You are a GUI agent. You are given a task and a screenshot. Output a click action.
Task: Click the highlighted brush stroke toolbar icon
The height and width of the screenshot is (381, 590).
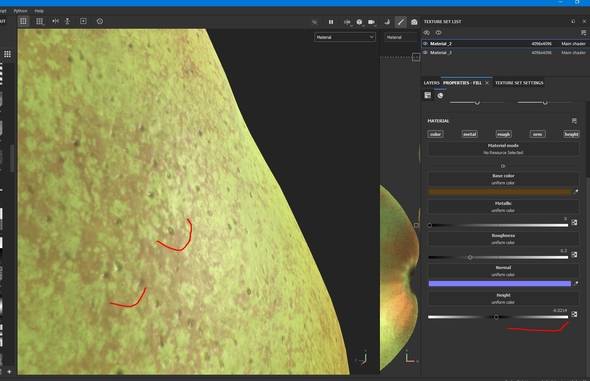coord(401,22)
